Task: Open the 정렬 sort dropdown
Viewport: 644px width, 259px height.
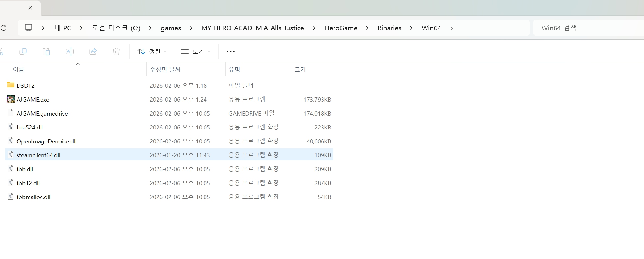Action: coord(152,51)
